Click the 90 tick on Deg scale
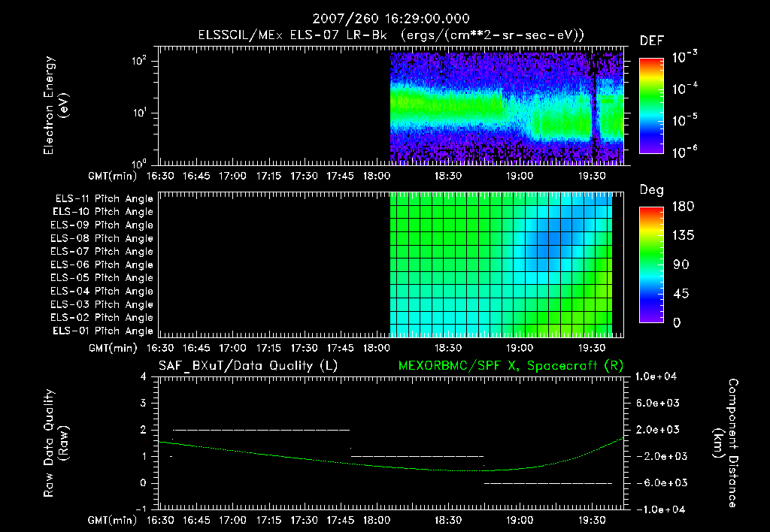This screenshot has width=770, height=532. (x=681, y=264)
